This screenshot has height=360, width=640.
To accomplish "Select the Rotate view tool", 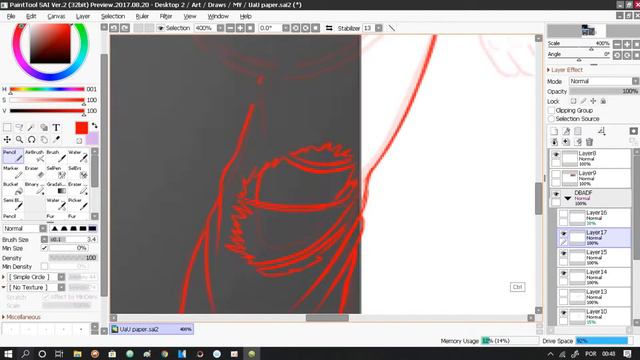I will click(31, 140).
